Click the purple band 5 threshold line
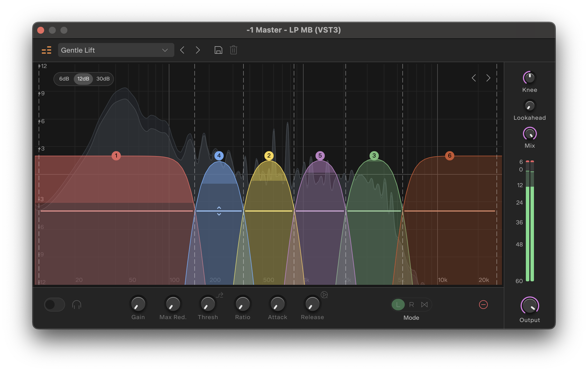The height and width of the screenshot is (372, 588). [x=320, y=211]
